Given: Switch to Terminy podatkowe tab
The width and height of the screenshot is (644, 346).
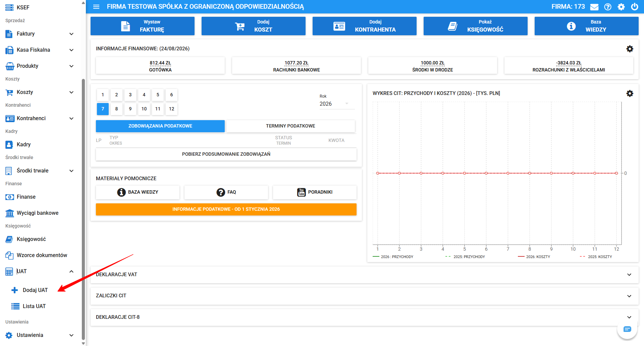Looking at the screenshot, I should 290,126.
